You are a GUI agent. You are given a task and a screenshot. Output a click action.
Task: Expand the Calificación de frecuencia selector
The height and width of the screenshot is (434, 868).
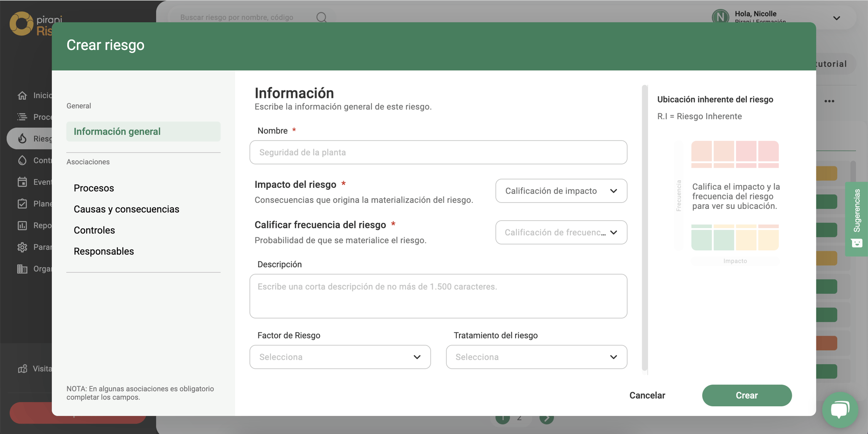click(561, 232)
